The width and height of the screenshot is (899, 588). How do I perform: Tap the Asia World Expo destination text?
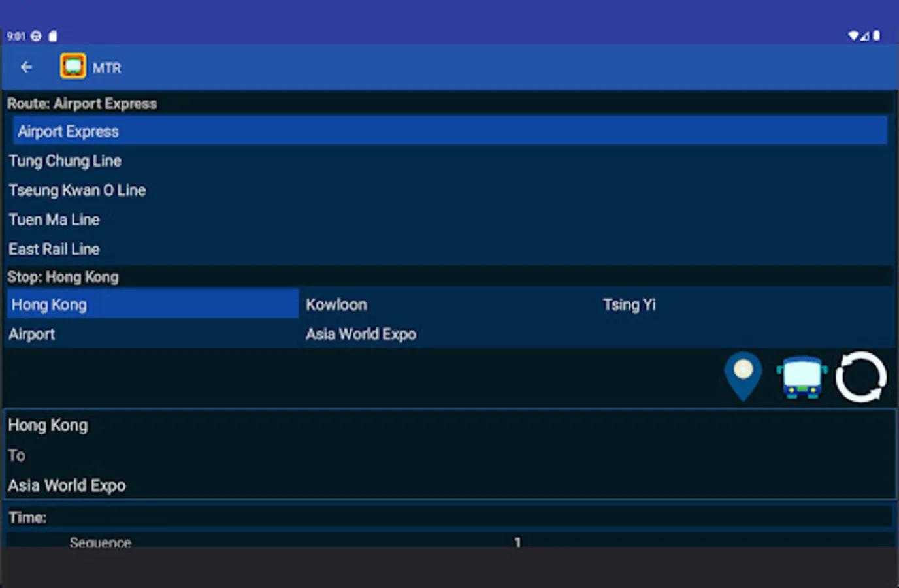pyautogui.click(x=67, y=485)
